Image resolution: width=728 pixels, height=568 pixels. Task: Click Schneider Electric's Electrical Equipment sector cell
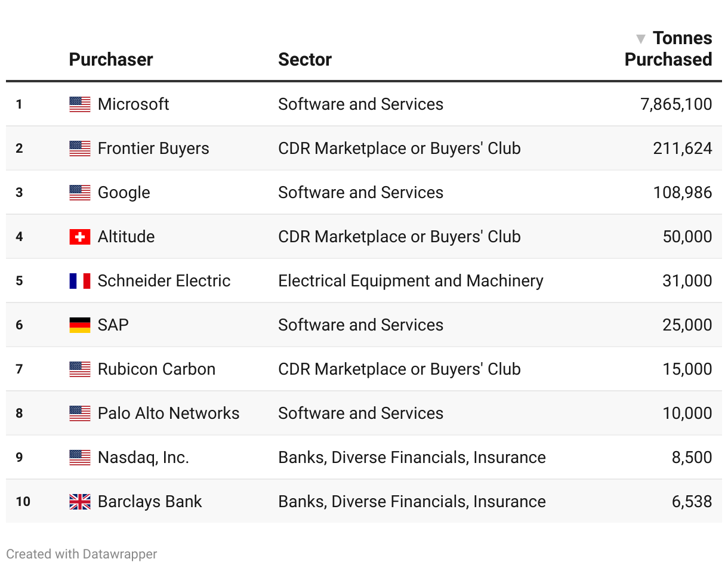(411, 281)
